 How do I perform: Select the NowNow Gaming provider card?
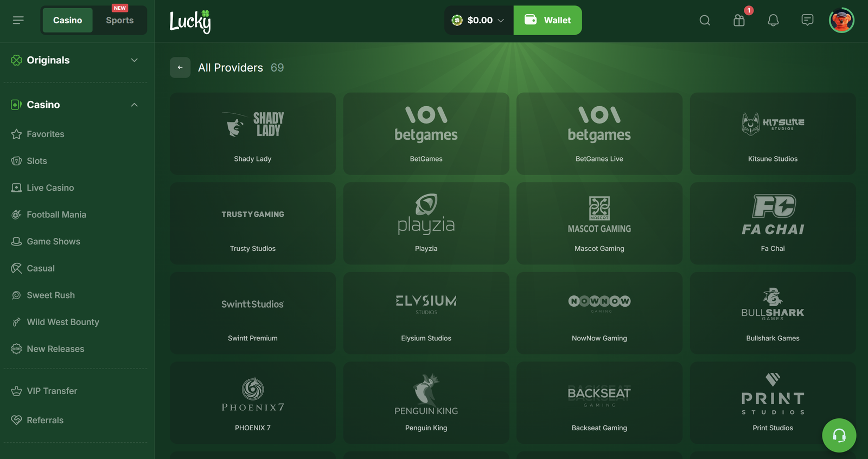[599, 313]
